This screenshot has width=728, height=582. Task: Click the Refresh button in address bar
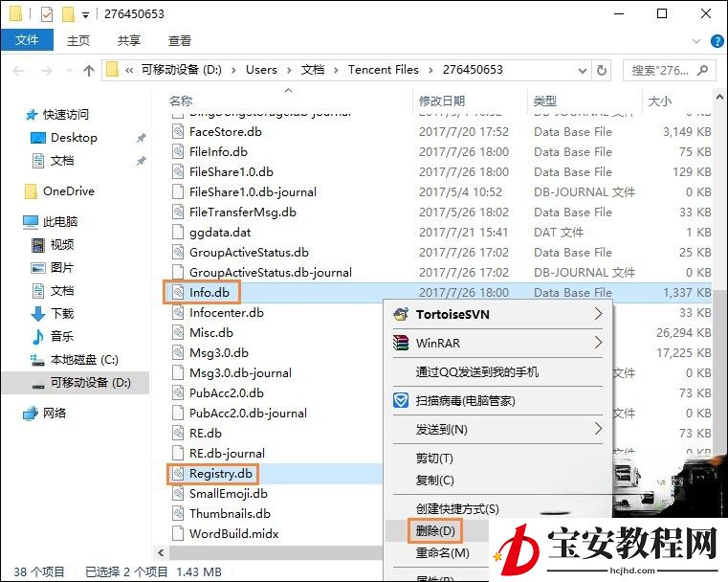(x=602, y=70)
